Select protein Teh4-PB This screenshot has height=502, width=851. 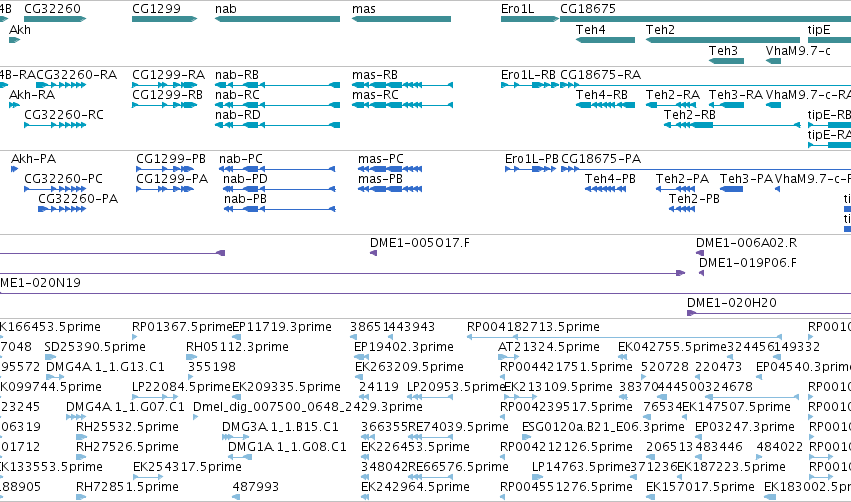tap(610, 179)
